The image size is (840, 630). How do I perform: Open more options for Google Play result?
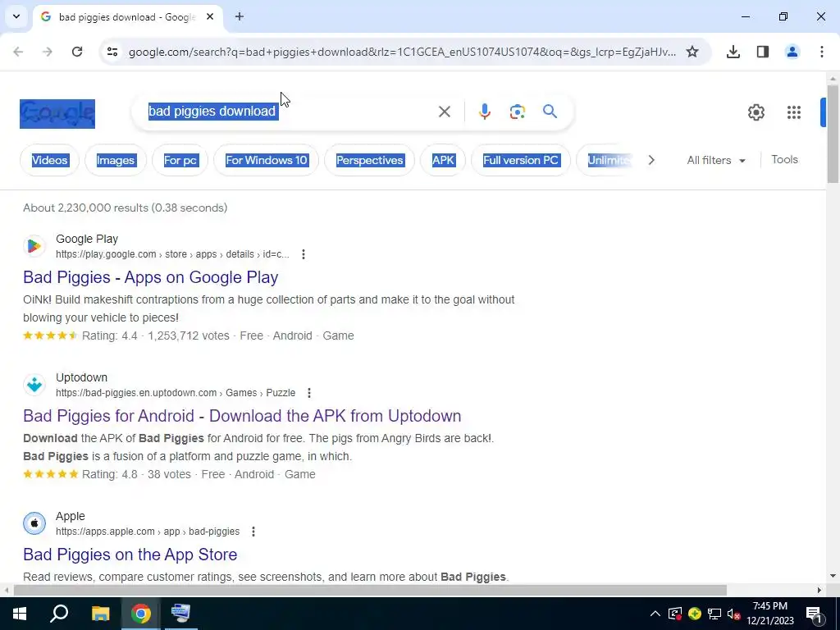tap(304, 254)
